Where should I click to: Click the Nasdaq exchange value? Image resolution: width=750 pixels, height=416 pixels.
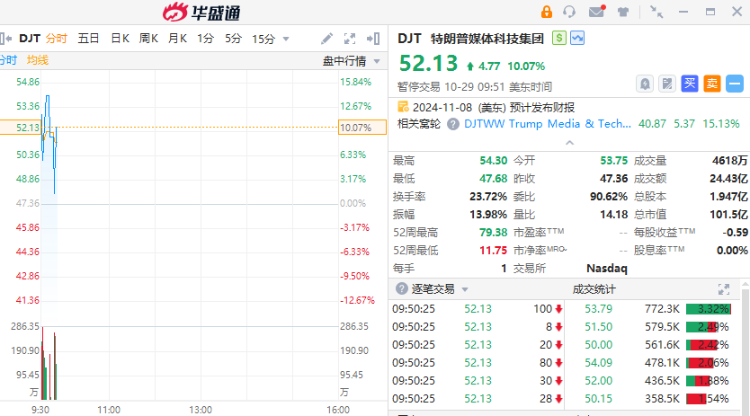[607, 268]
